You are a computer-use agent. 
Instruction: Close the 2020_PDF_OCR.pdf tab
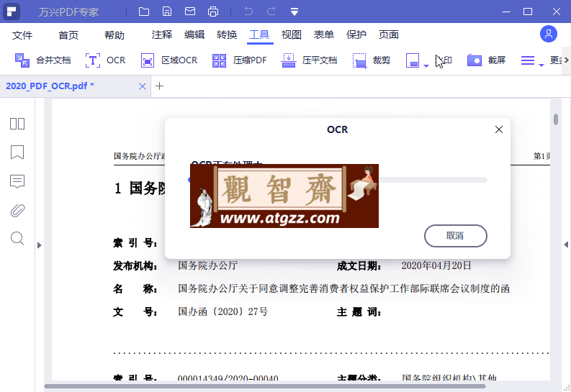coord(143,86)
